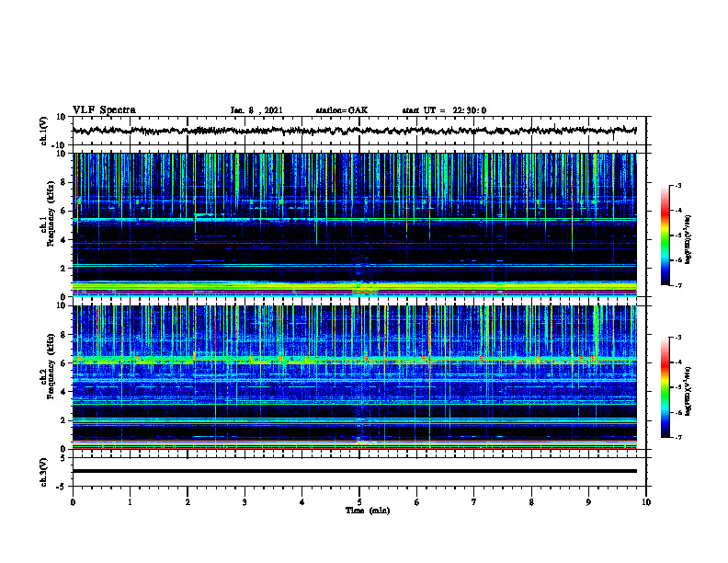The height and width of the screenshot is (563, 728).
Task: Click the "ch.1(V)" waveform axis label
Action: (x=44, y=131)
